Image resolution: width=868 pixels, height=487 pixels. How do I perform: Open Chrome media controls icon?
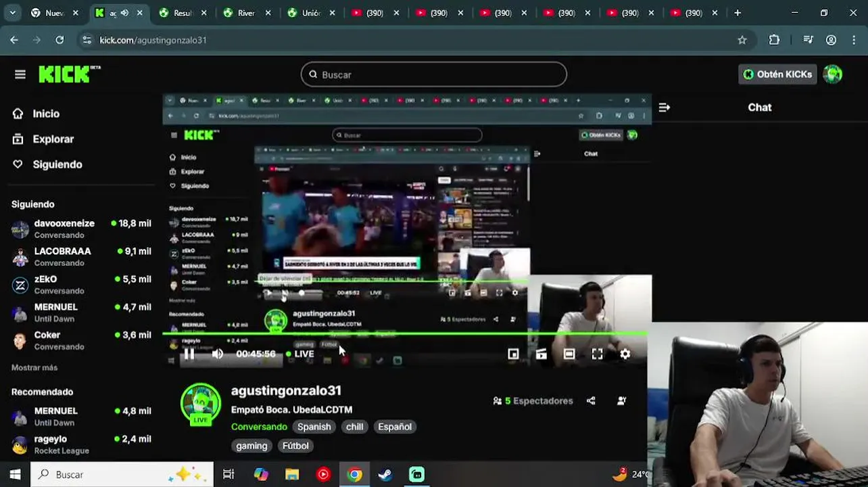[x=808, y=40]
